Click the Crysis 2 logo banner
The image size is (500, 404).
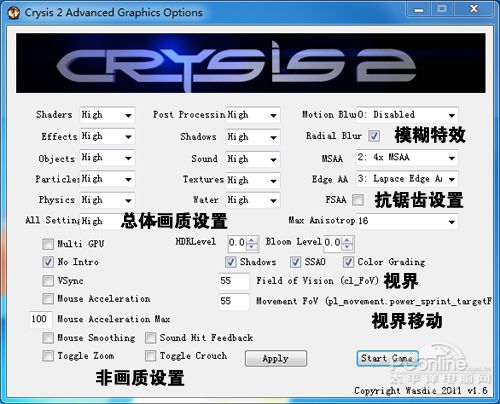click(x=251, y=63)
